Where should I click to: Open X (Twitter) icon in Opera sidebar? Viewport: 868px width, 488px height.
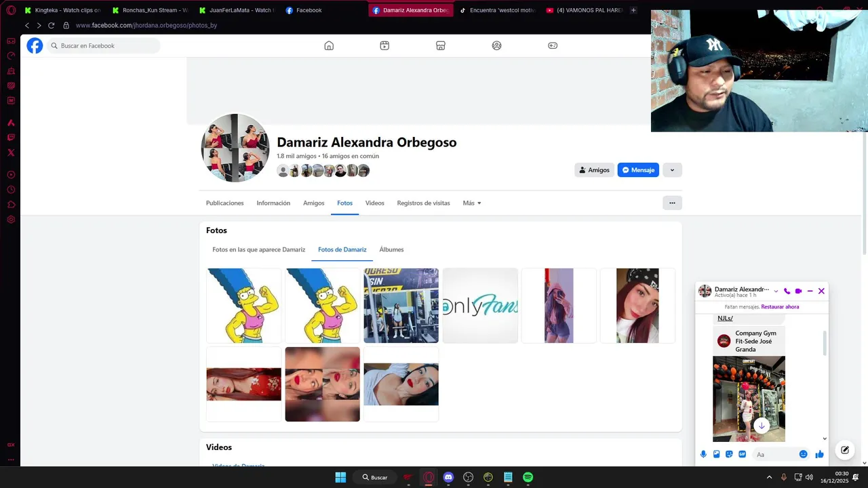tap(11, 152)
